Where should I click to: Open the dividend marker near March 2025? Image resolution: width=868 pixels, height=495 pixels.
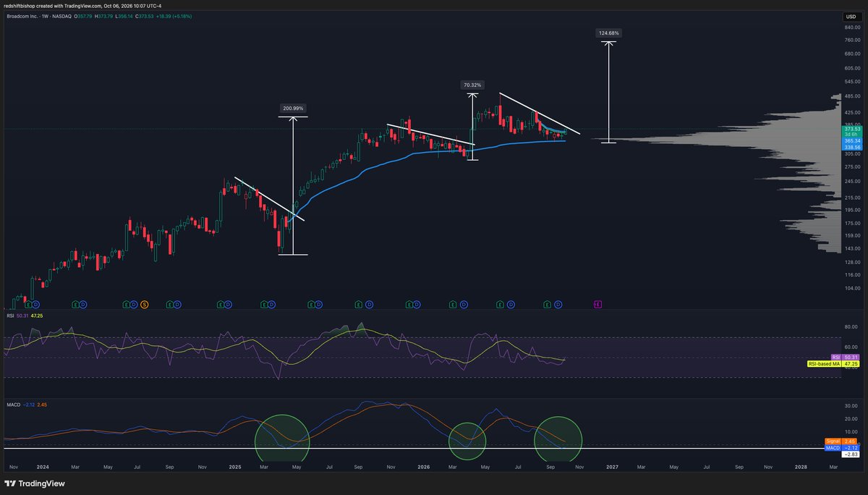click(273, 304)
